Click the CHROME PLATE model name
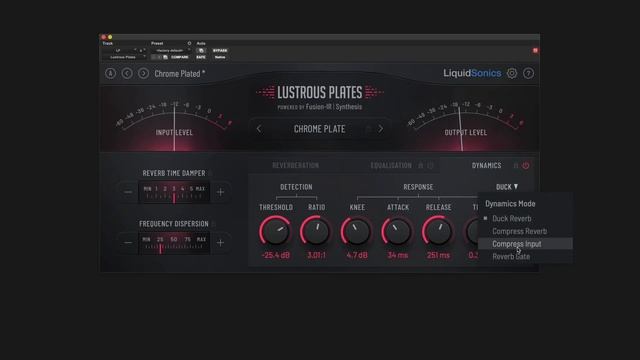Viewport: 640px width, 360px height. pyautogui.click(x=320, y=129)
